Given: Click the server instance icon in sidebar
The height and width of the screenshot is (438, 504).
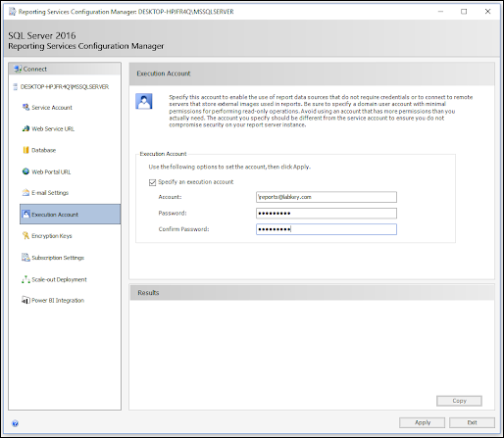Looking at the screenshot, I should coord(15,87).
